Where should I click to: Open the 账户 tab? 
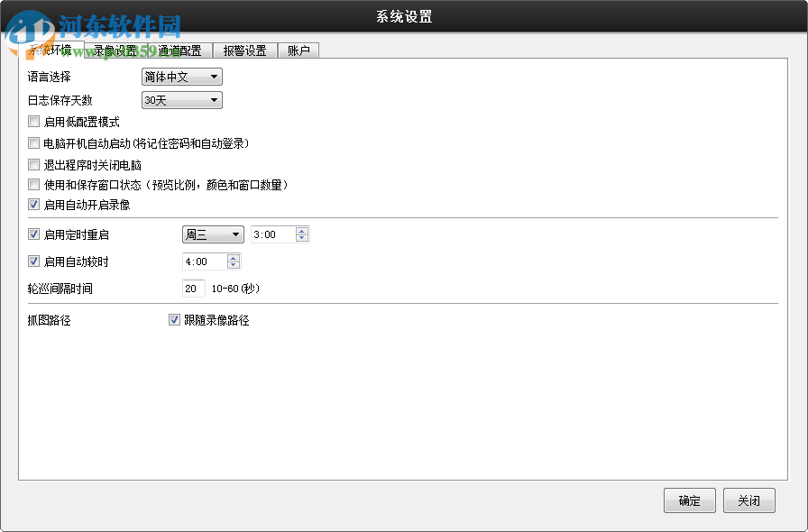click(x=298, y=50)
